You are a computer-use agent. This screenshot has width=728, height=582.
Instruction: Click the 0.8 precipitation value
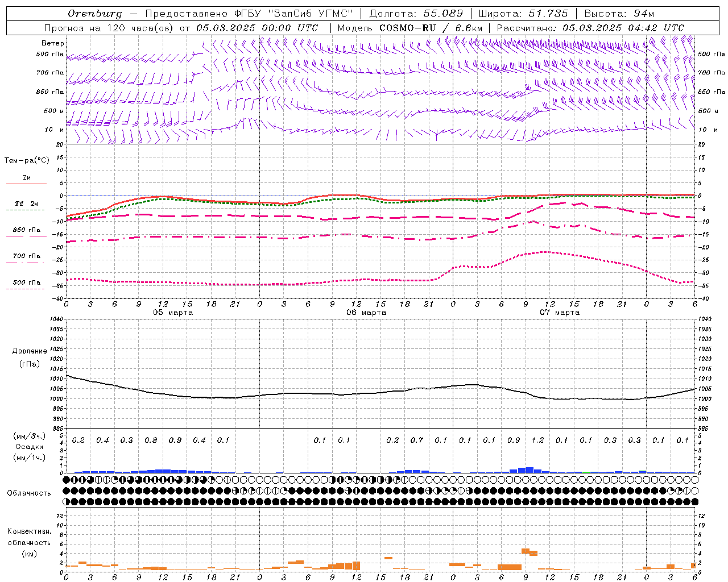tap(151, 440)
